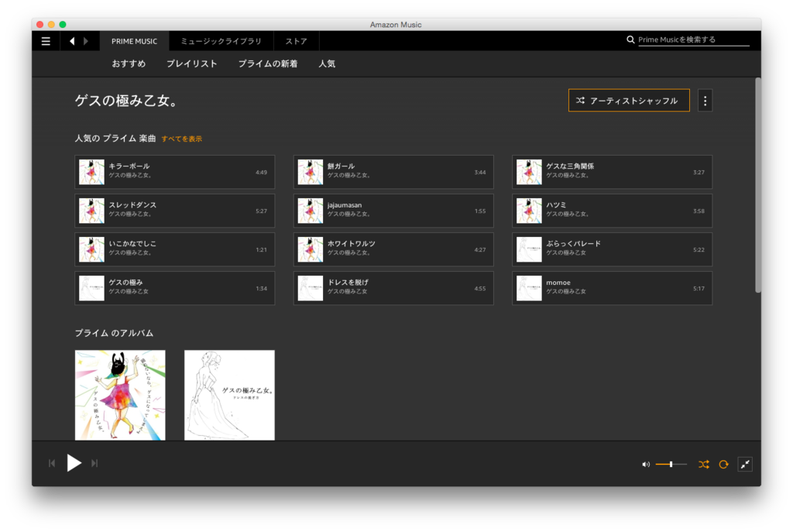Screen dimensions: 793x532
Task: Click the 5:22 duration of ぶらっくパレード
Action: 699,250
